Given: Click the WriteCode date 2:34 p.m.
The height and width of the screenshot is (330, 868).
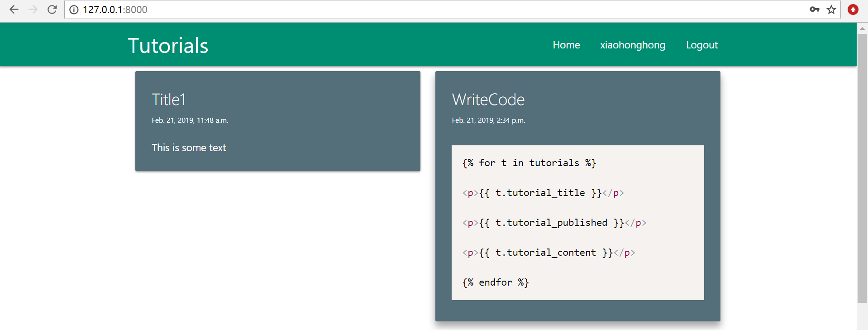Looking at the screenshot, I should coord(488,120).
